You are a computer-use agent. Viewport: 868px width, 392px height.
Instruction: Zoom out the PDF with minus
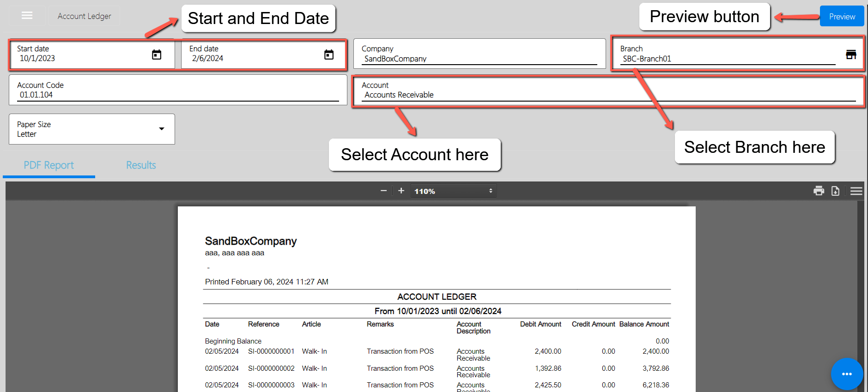click(x=383, y=191)
